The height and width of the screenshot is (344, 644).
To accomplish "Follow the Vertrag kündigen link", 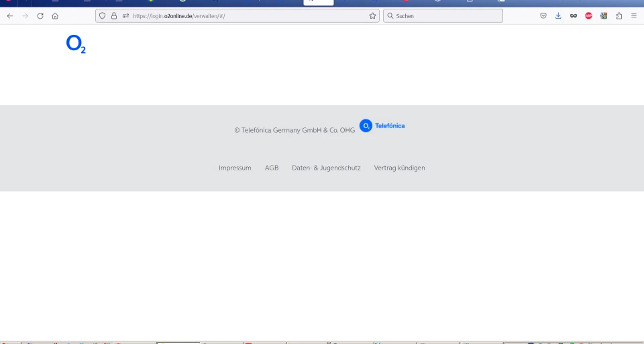I will coord(399,168).
